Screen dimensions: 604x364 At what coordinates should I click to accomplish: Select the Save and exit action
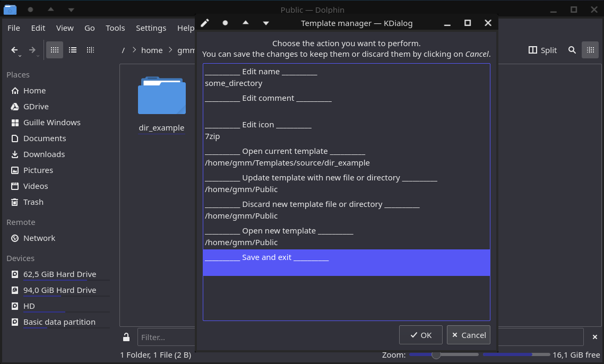pos(346,263)
